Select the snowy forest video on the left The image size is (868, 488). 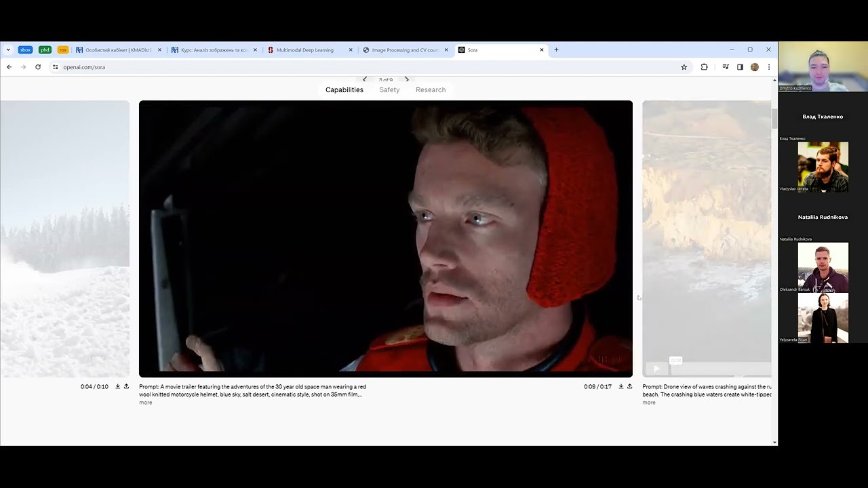(64, 239)
